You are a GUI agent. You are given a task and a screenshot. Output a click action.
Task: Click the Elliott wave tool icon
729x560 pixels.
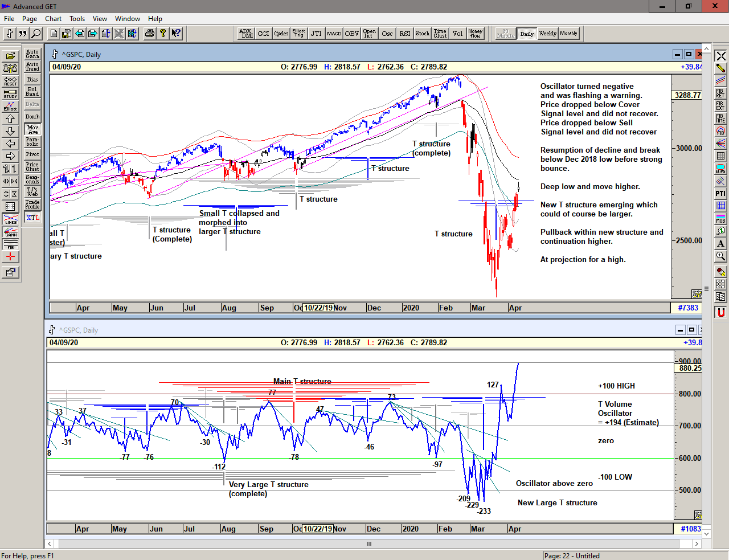(x=10, y=106)
